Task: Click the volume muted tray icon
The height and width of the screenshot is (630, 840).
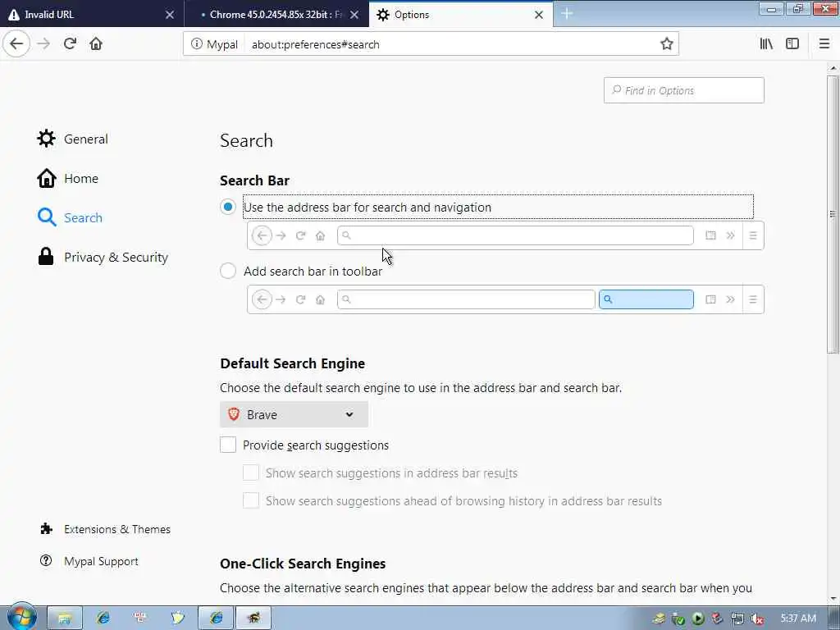Action: (x=757, y=619)
